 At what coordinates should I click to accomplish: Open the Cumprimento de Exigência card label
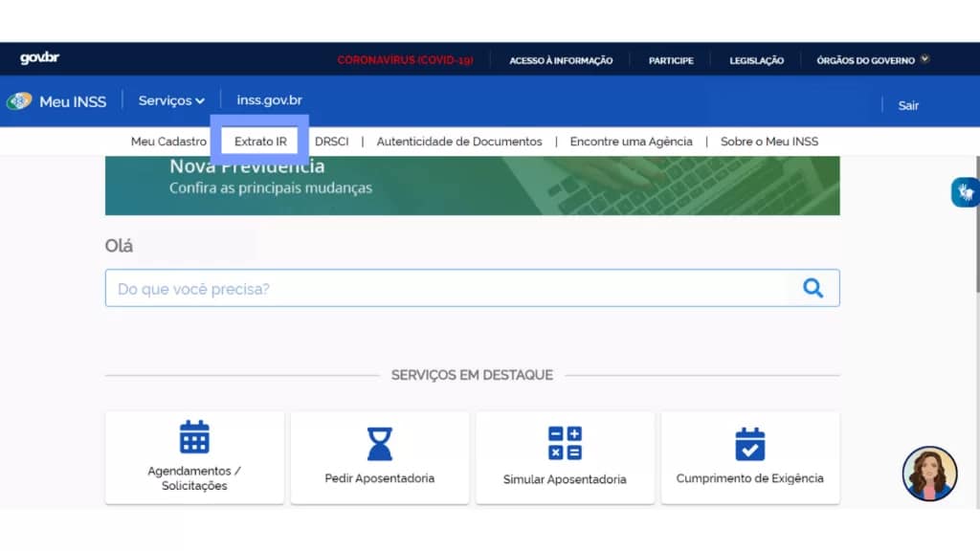click(750, 478)
